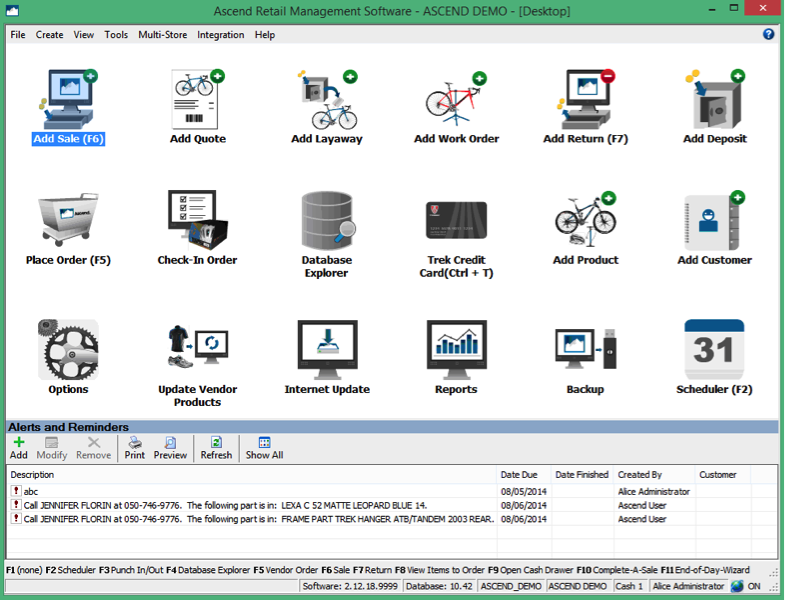Open the Multi-Store menu
The image size is (785, 600).
[x=163, y=35]
